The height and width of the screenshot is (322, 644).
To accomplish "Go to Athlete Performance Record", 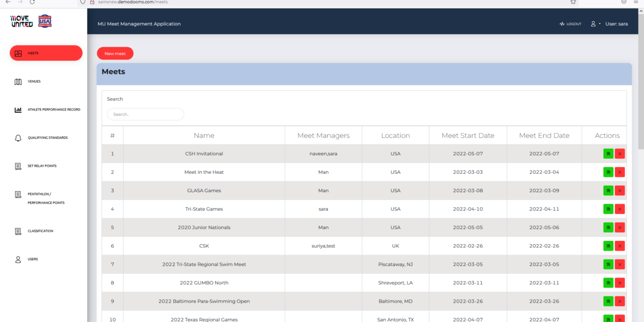I will tap(54, 109).
